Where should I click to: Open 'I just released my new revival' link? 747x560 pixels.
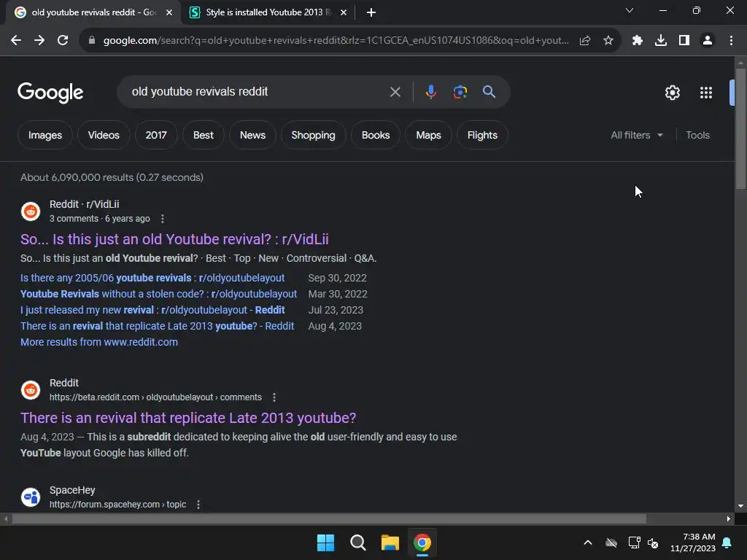[152, 310]
